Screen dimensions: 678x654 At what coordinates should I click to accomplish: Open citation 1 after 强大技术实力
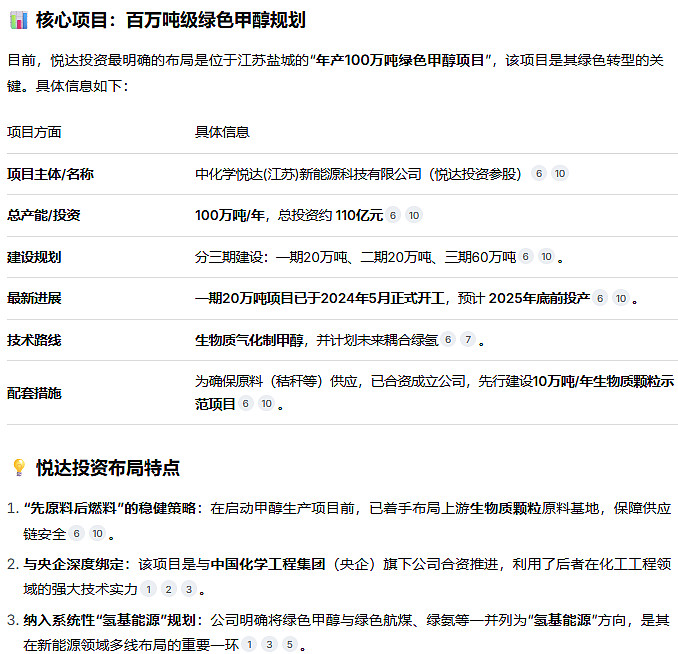pos(149,589)
